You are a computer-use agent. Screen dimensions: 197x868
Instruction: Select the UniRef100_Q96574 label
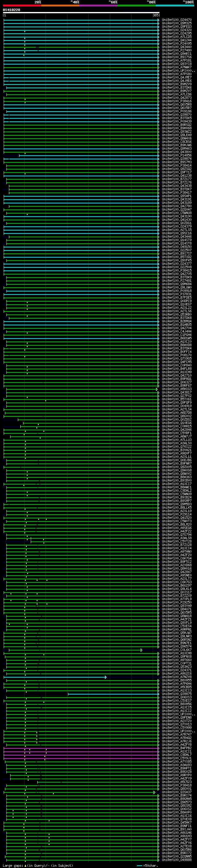(x=177, y=646)
